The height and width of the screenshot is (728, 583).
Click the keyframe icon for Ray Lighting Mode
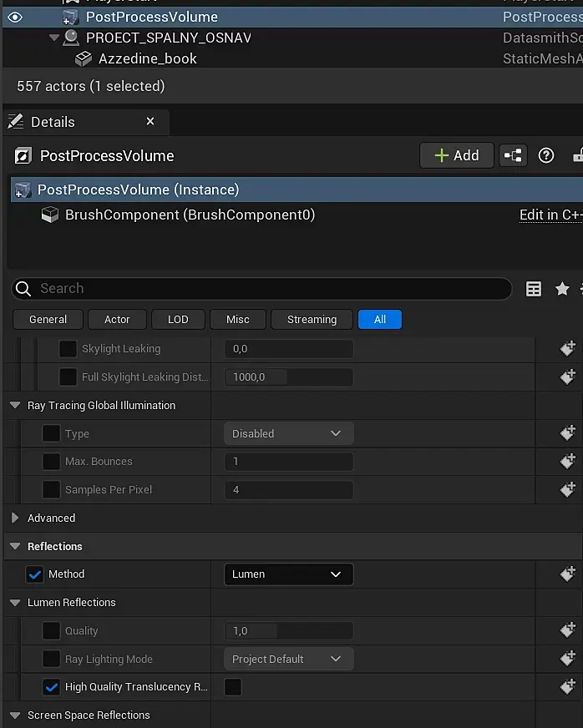(568, 659)
